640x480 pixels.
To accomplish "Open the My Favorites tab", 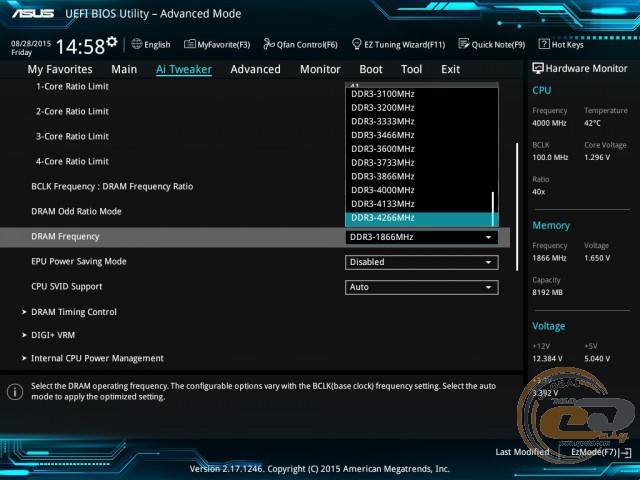I will (x=60, y=69).
